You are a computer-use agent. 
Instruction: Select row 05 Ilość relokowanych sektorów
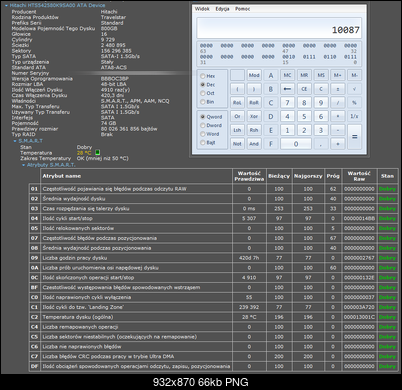pos(213,228)
